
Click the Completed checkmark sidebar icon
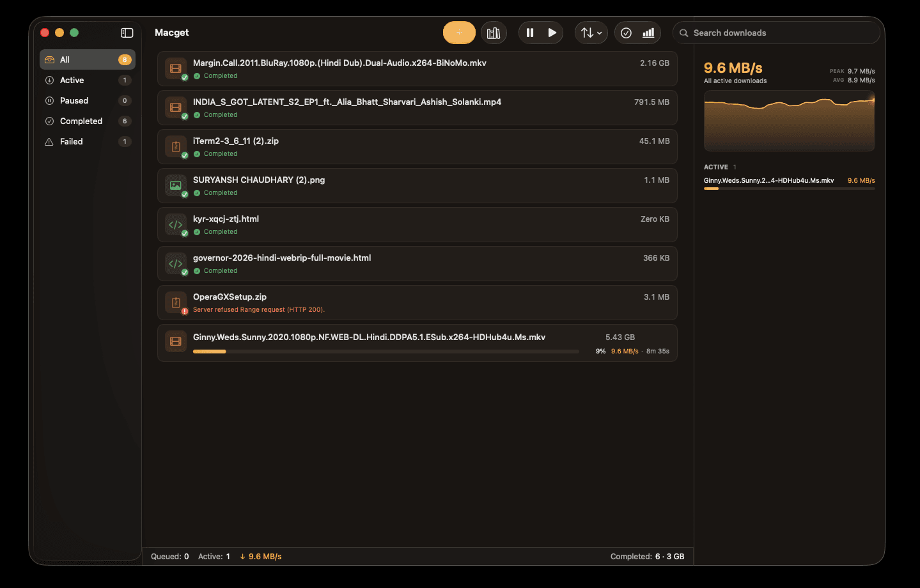[x=49, y=121]
